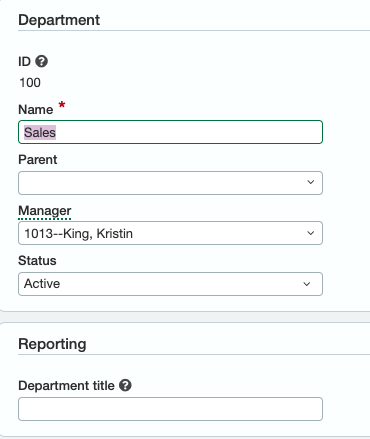The width and height of the screenshot is (370, 439).
Task: Click the ID label text
Action: coord(24,62)
